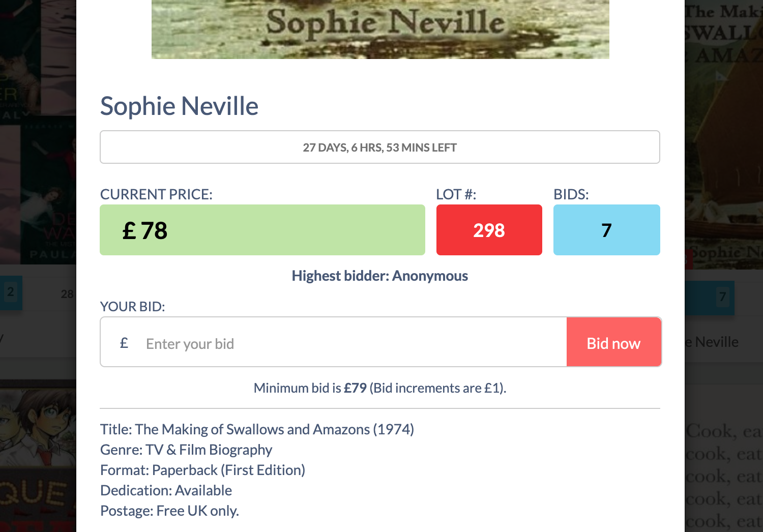The height and width of the screenshot is (532, 763).
Task: Click the time left countdown box
Action: pyautogui.click(x=379, y=147)
